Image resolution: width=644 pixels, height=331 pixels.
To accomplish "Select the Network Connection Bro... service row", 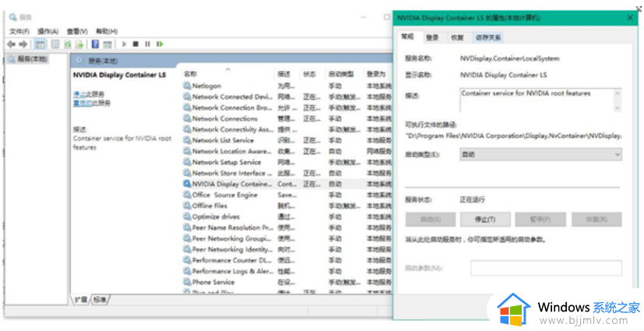I will tap(287, 107).
